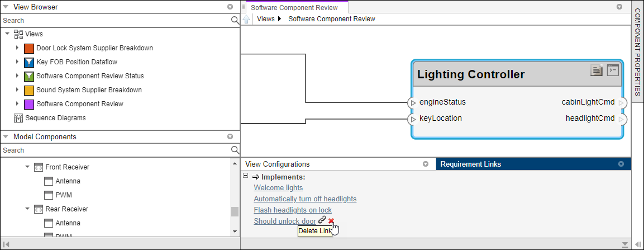Screen dimensions: 644x250
Task: Switch to the View Configurations tab
Action: click(x=277, y=164)
